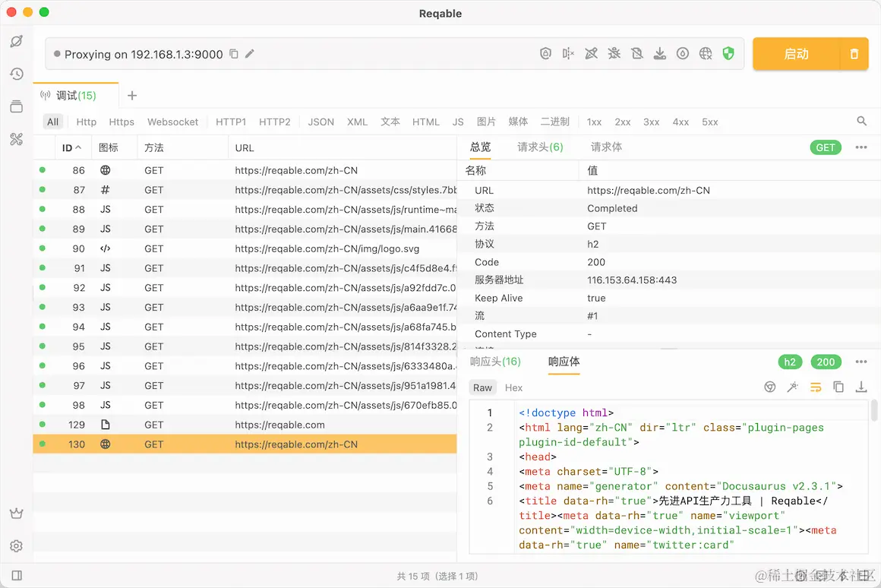Open the premium crown icon in sidebar

pyautogui.click(x=16, y=514)
